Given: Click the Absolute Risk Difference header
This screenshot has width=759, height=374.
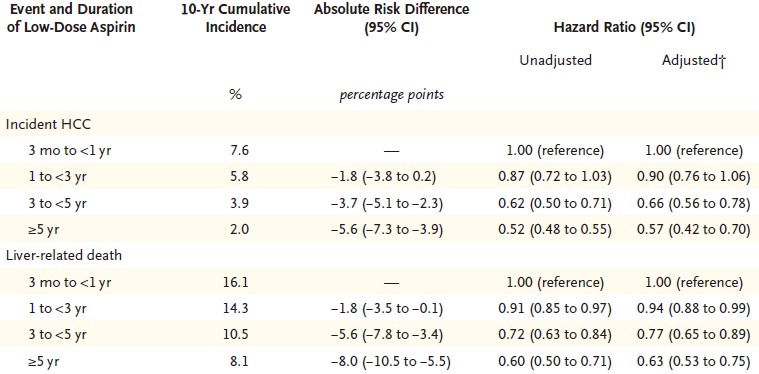Looking at the screenshot, I should [391, 18].
